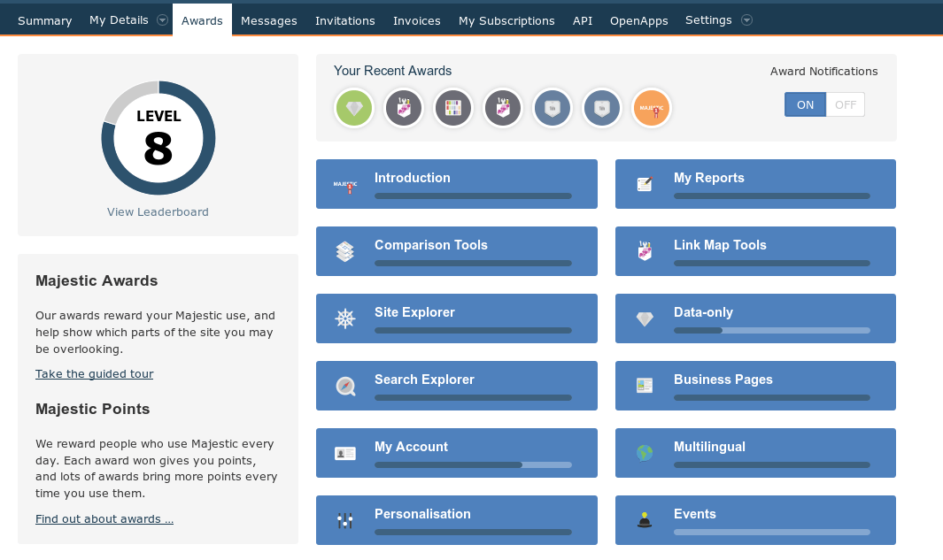
Task: Open the Link Map Tools awards title
Action: coord(720,245)
